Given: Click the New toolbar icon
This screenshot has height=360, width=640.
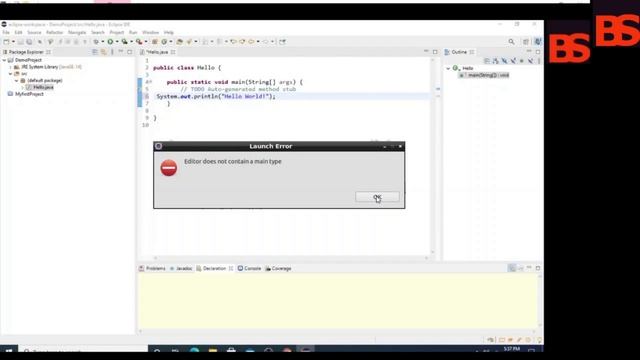Looking at the screenshot, I should (6, 42).
